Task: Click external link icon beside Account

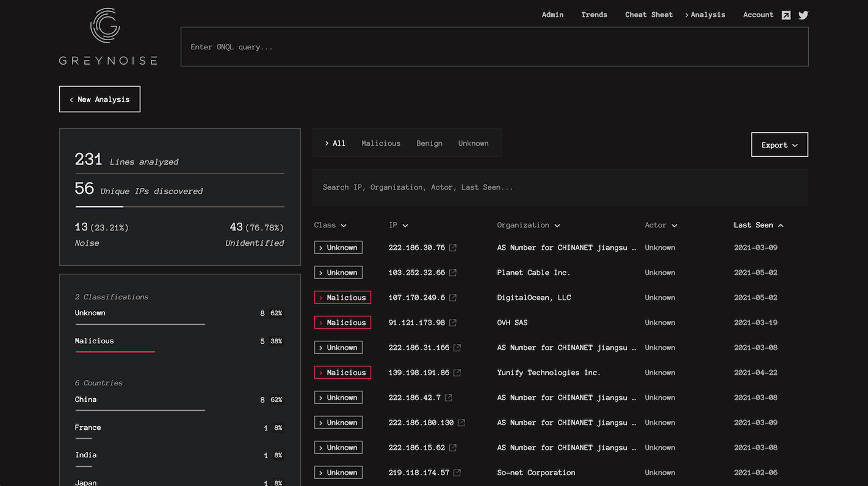Action: click(786, 15)
